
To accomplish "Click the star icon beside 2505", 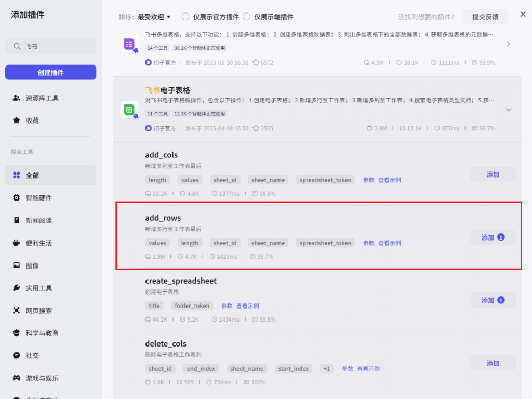I will (256, 128).
